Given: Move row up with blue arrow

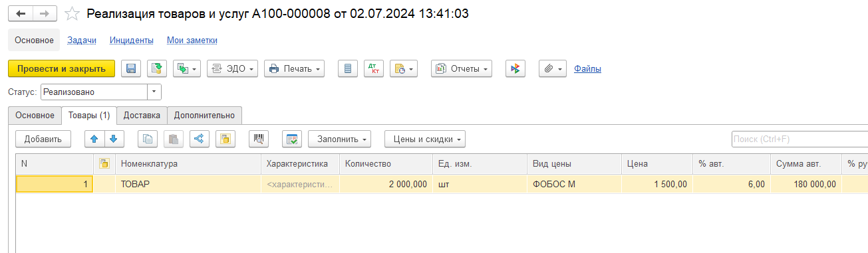Looking at the screenshot, I should [x=94, y=139].
